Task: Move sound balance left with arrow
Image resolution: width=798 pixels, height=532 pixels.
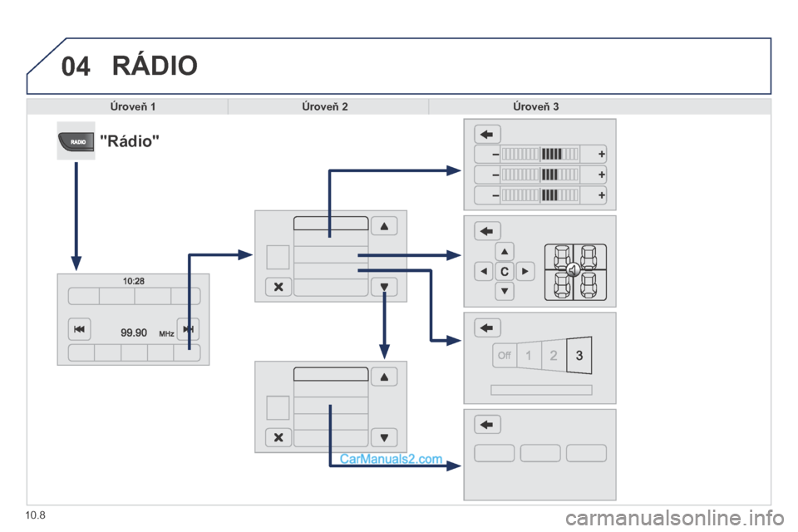Action: (484, 271)
